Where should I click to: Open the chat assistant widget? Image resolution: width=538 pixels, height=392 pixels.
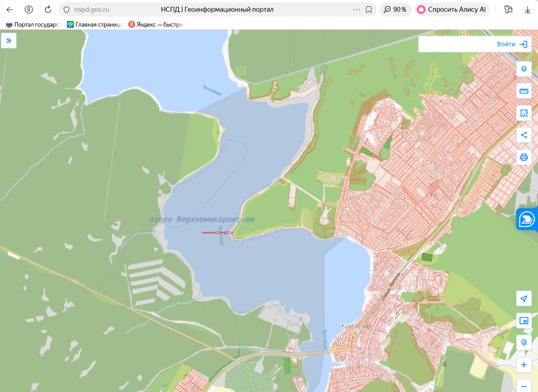(x=527, y=219)
